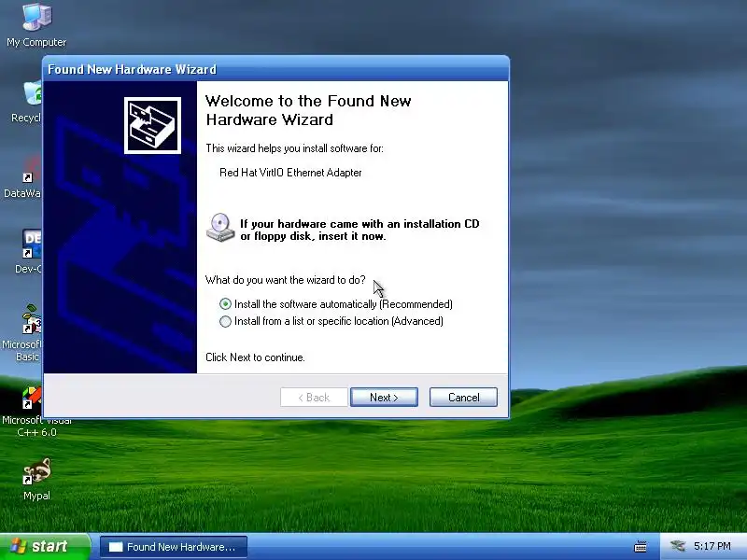Click the 'What do you want the wizard to do?' text

point(286,279)
